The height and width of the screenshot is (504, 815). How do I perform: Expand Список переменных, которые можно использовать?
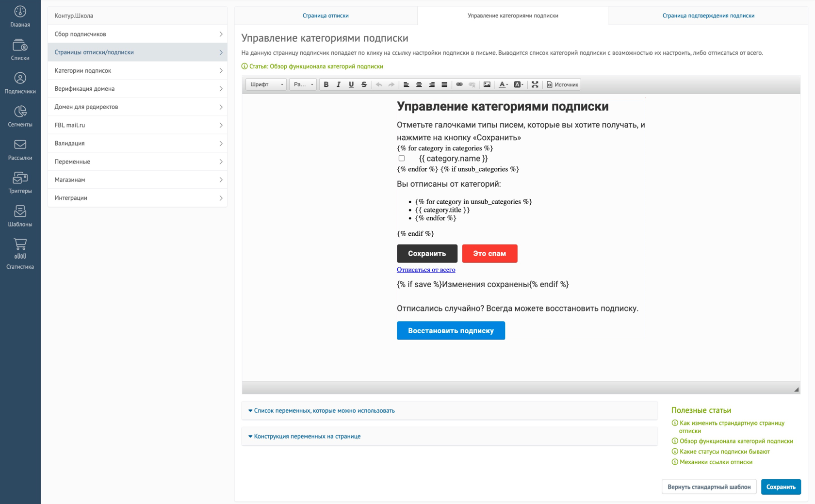click(x=449, y=410)
